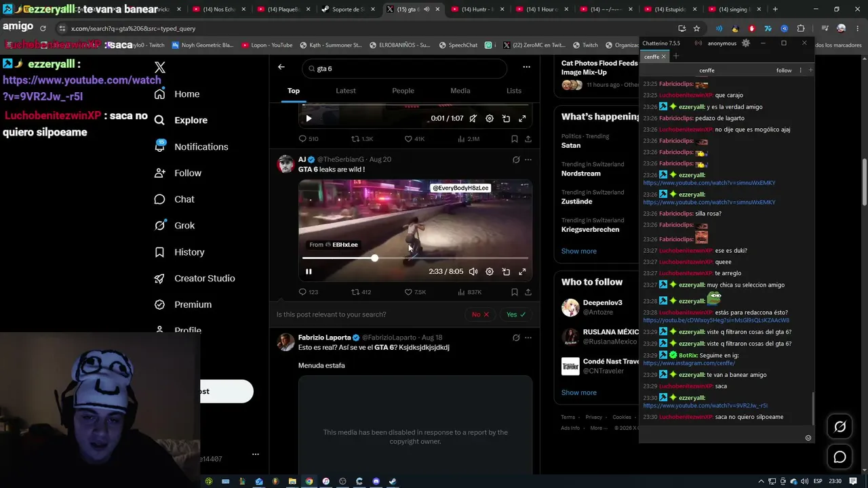Add a new Chatterino tab
The width and height of the screenshot is (868, 488).
click(x=676, y=56)
